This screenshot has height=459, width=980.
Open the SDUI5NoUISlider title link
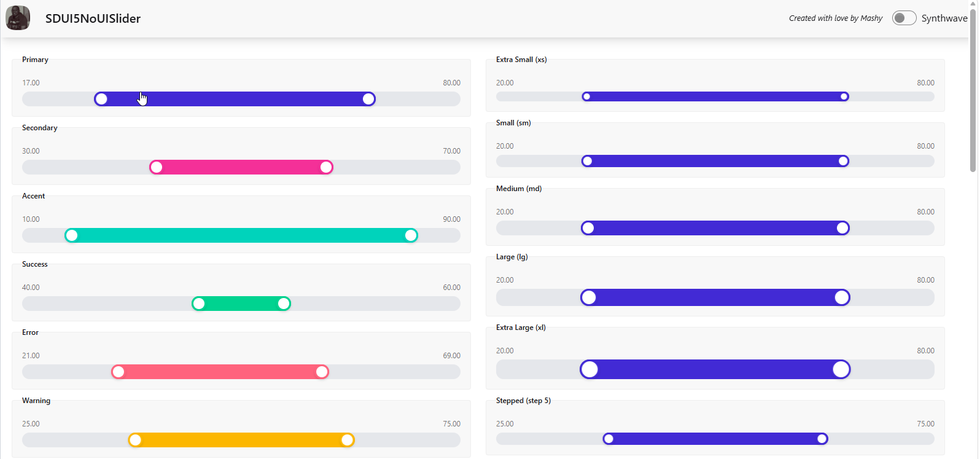[x=93, y=18]
